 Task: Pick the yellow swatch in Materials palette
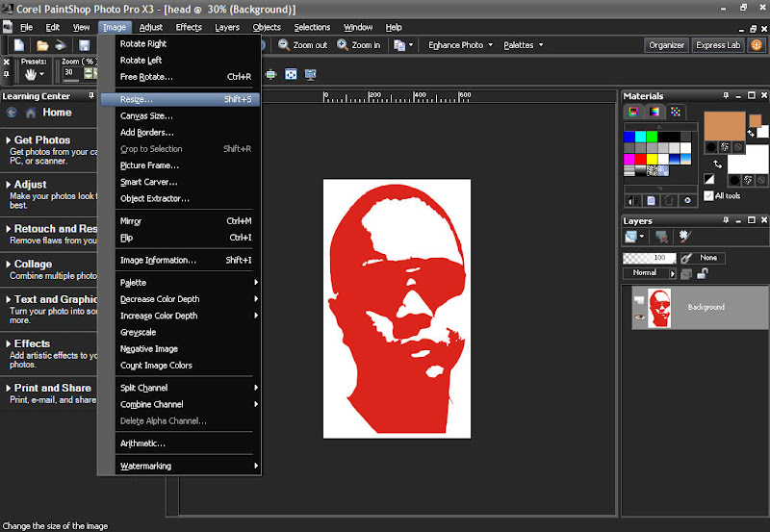[653, 159]
